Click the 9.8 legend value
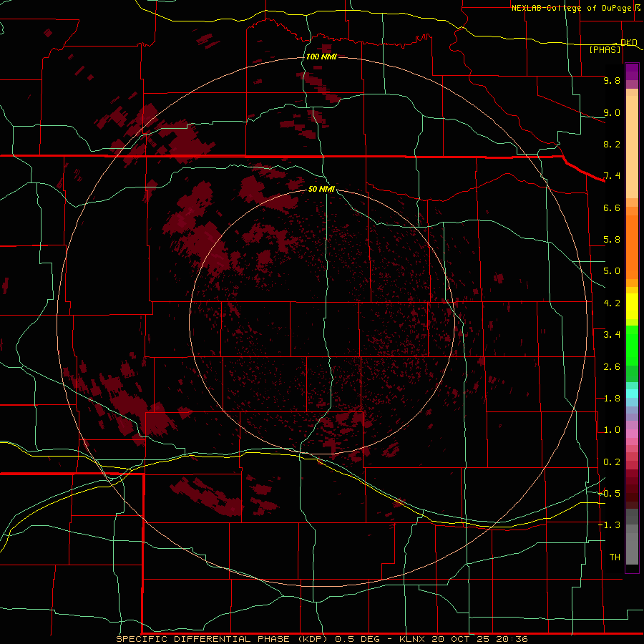Screen dimensions: 644x644 (x=612, y=80)
